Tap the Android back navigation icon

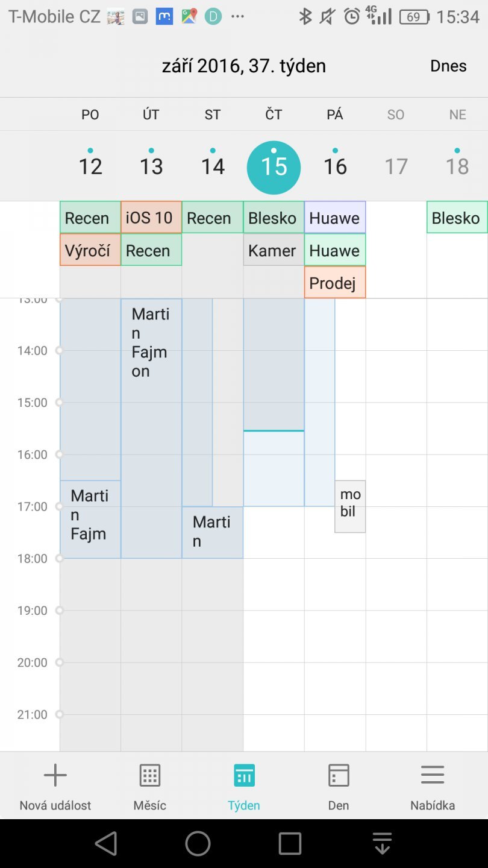click(x=106, y=844)
